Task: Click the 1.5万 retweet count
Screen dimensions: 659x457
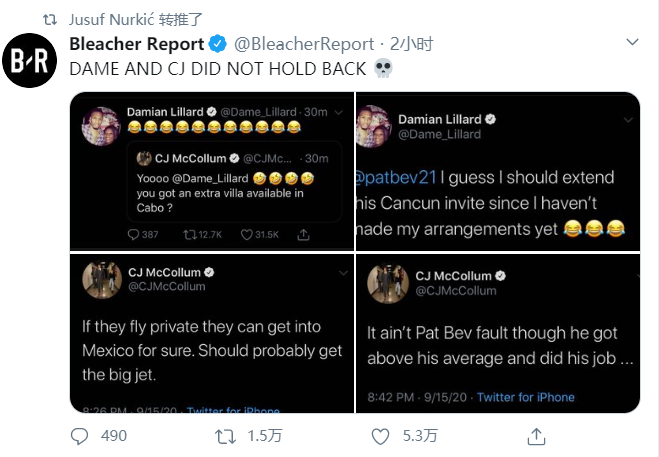Action: 265,436
